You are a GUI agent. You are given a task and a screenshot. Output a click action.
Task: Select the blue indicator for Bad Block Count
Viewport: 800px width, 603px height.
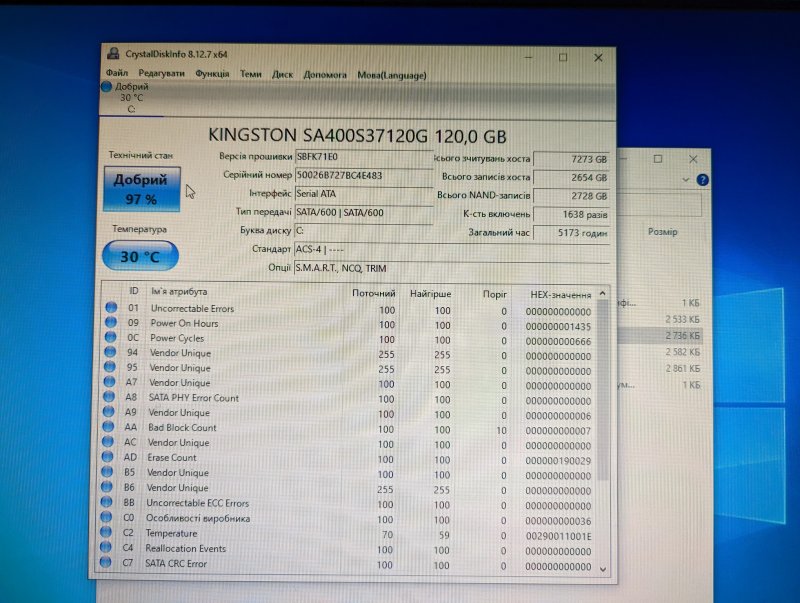click(111, 428)
